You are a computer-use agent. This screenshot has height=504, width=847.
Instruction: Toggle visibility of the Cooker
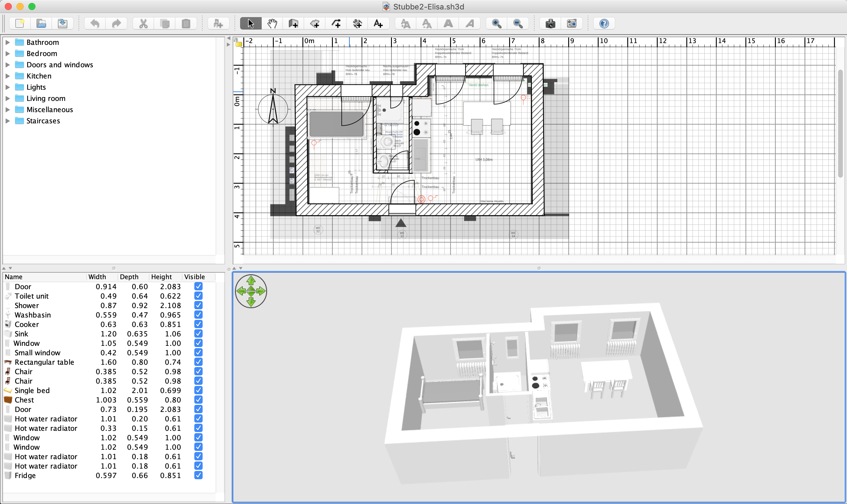(x=198, y=324)
